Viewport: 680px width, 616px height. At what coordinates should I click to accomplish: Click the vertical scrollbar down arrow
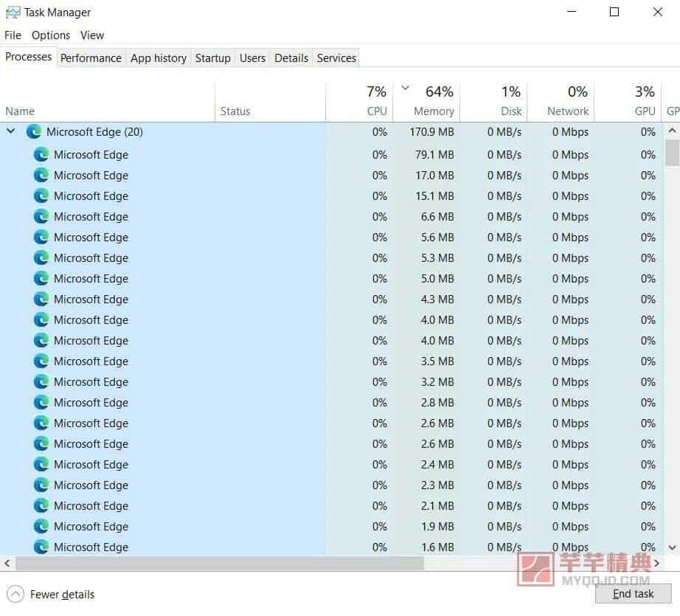click(672, 547)
